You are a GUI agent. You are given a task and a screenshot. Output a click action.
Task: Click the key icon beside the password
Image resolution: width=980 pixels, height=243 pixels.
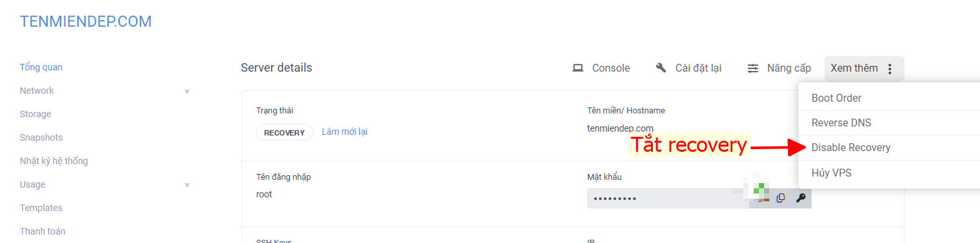pos(801,198)
